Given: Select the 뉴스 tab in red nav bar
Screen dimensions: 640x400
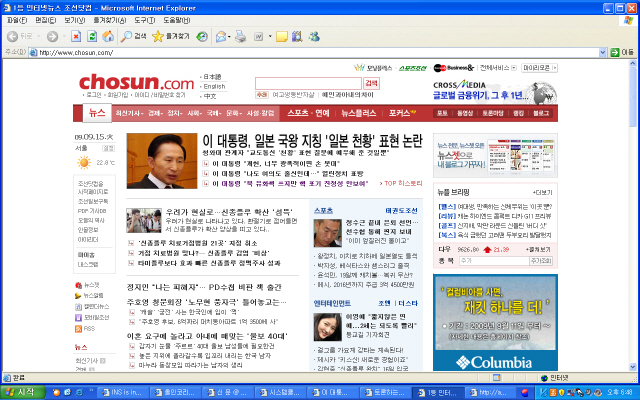Looking at the screenshot, I should pos(97,113).
